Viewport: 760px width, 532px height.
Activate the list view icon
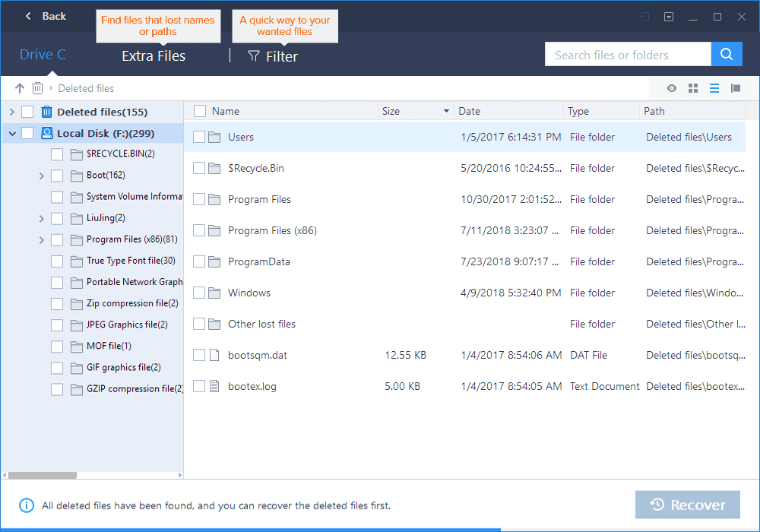714,88
